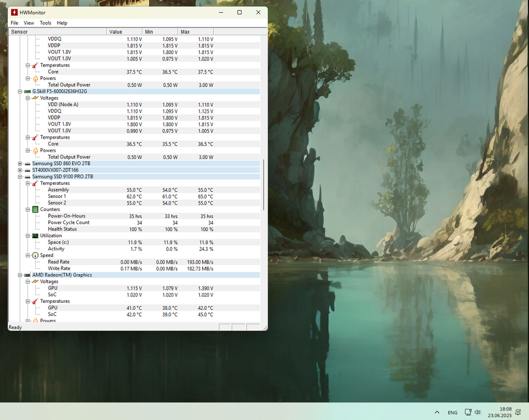Click voltage icon under G.Skill memory

[x=35, y=98]
